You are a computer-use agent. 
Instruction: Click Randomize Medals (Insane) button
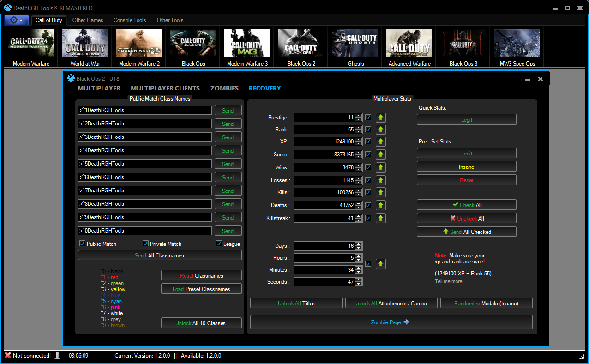[x=486, y=303]
